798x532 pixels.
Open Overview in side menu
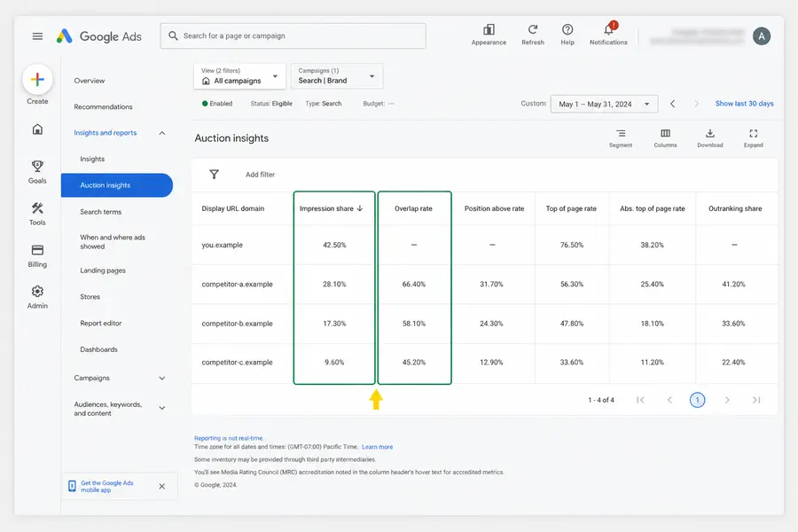pos(89,81)
